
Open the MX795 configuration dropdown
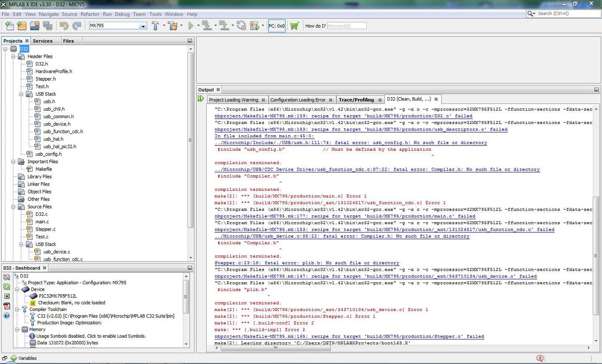click(143, 26)
